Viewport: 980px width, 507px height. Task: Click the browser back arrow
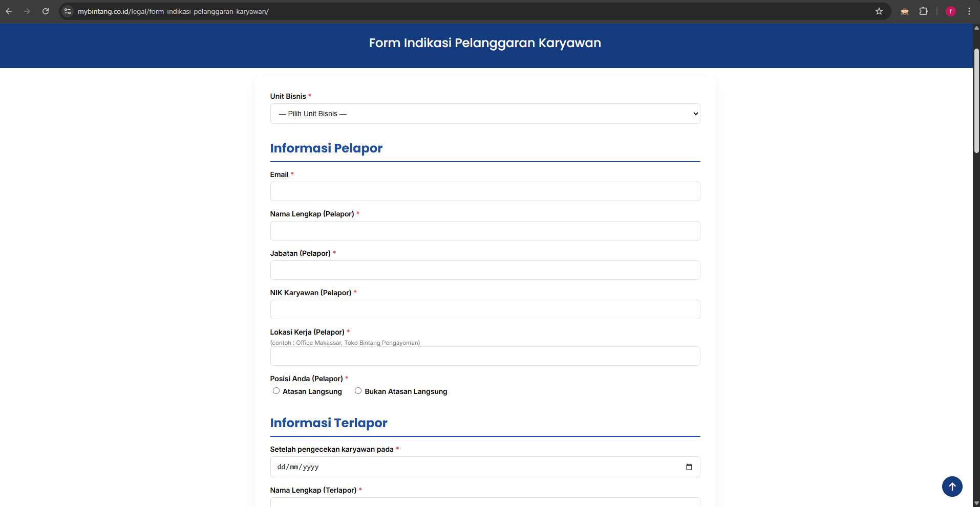pos(9,11)
